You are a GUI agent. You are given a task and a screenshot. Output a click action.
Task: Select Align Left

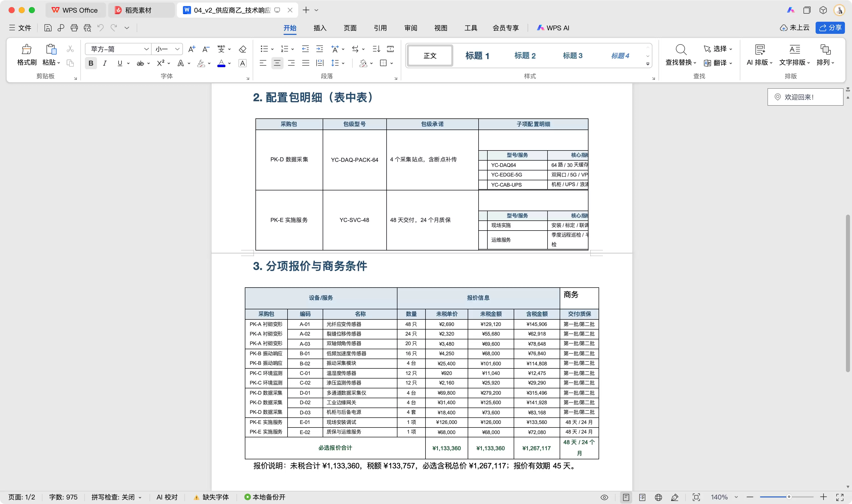point(263,63)
